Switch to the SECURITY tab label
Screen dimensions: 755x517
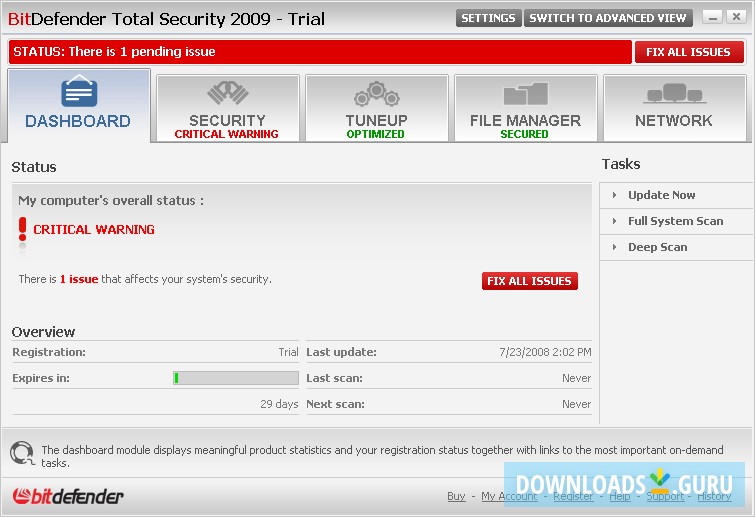click(227, 120)
